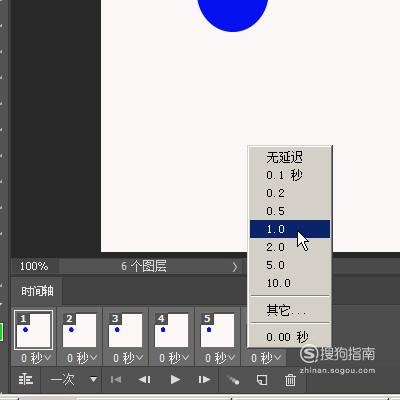Image resolution: width=400 pixels, height=400 pixels.
Task: Click the 100% zoom field
Action: (x=34, y=266)
